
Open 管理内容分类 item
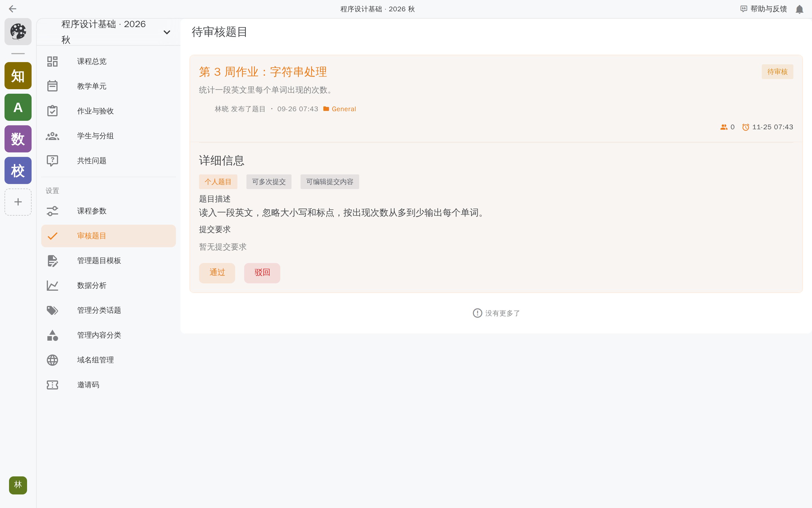108,335
